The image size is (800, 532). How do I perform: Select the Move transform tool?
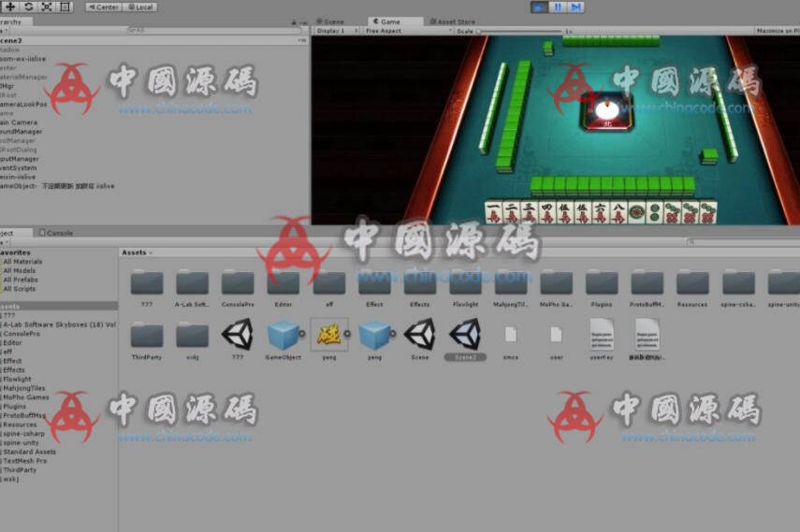point(9,7)
